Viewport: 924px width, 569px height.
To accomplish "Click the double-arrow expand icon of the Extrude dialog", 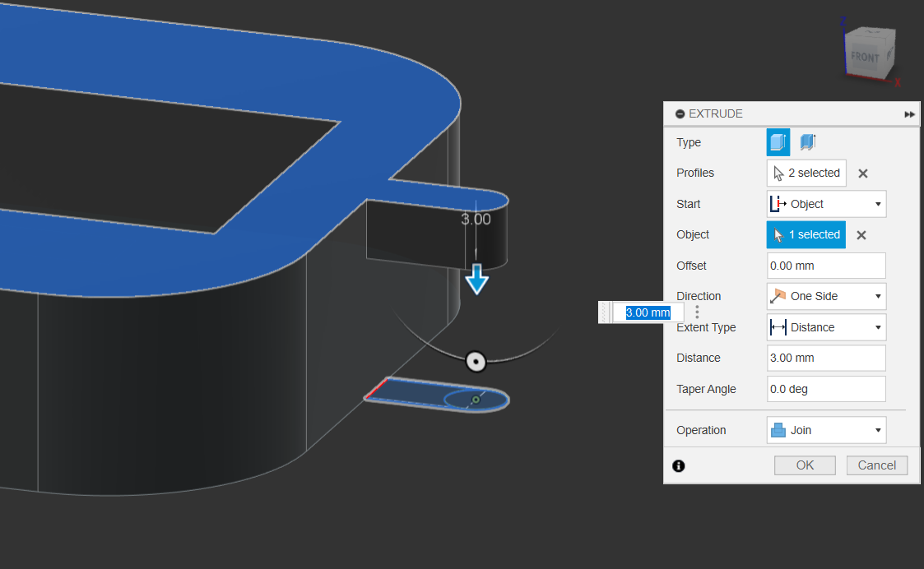I will [909, 114].
